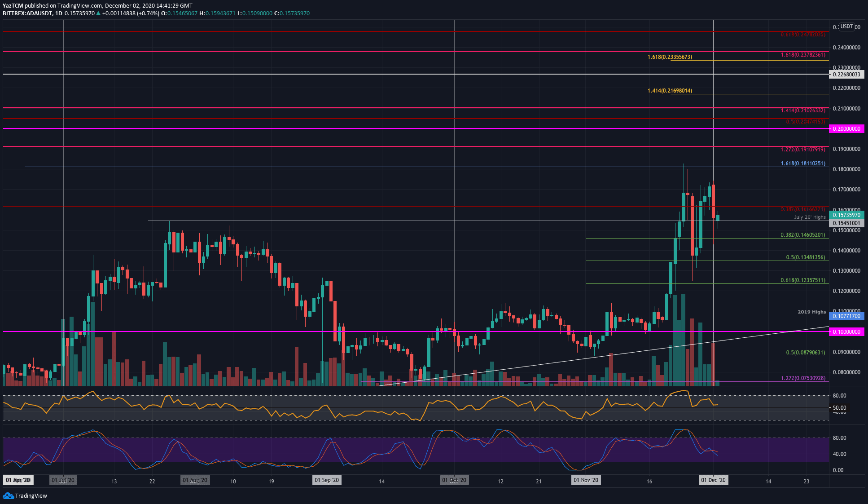The width and height of the screenshot is (868, 504).
Task: Click the 01 Dec '20 date marker
Action: tap(713, 480)
